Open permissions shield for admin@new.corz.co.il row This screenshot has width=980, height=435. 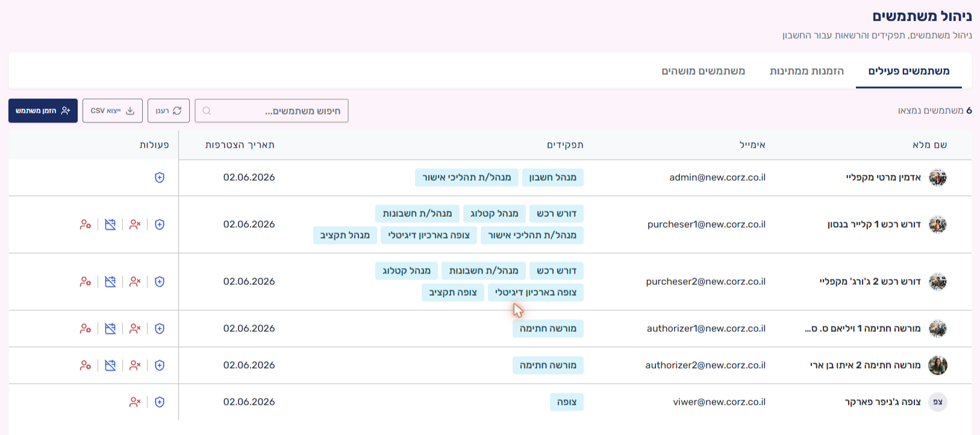click(x=160, y=178)
